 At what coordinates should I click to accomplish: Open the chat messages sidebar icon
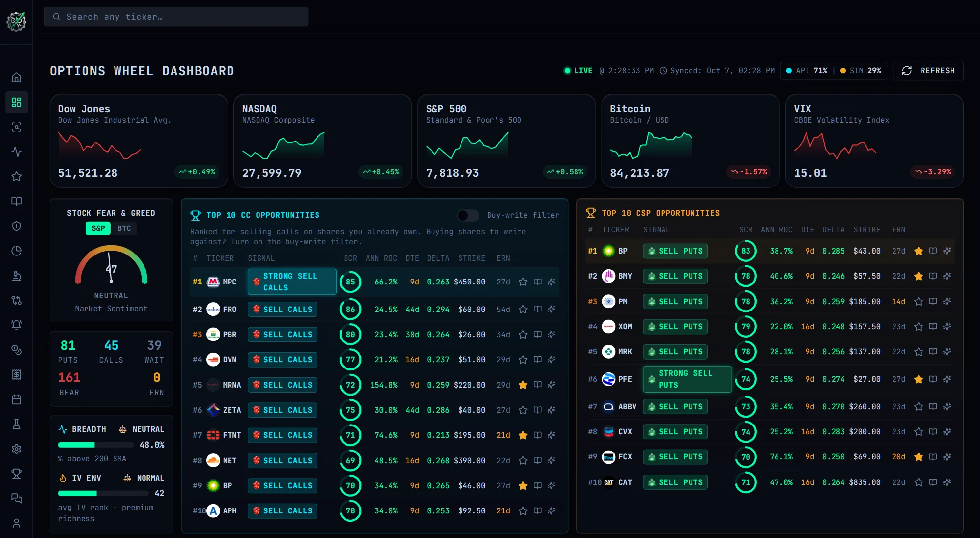16,498
